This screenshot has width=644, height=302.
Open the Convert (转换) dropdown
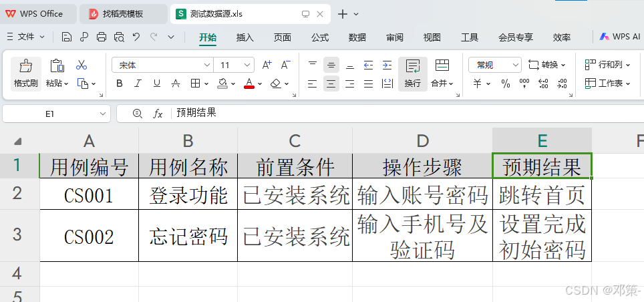pyautogui.click(x=546, y=65)
